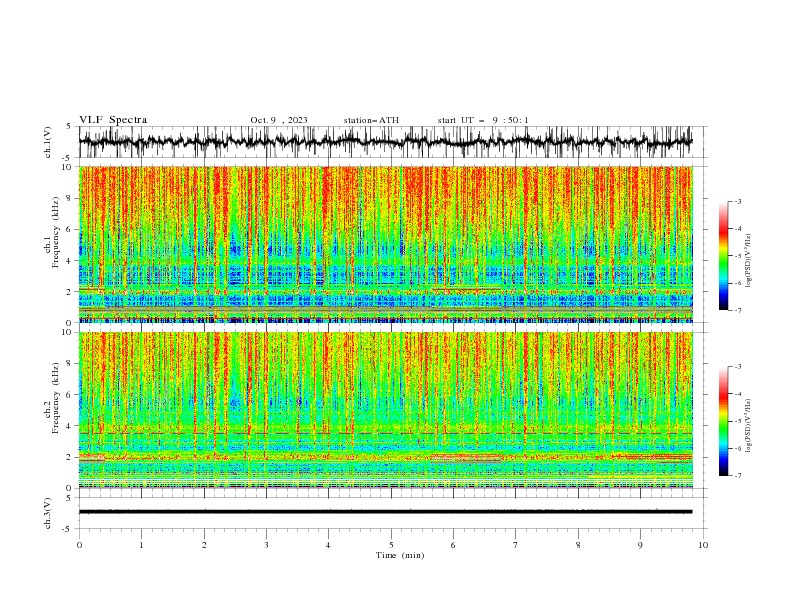Image resolution: width=792 pixels, height=612 pixels.
Task: Click time axis tick label "8"
Action: [578, 545]
